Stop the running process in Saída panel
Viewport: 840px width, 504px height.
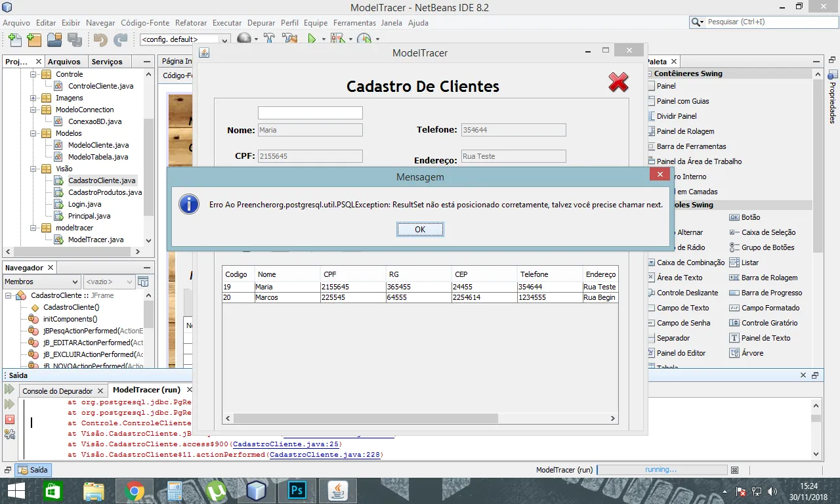10,419
